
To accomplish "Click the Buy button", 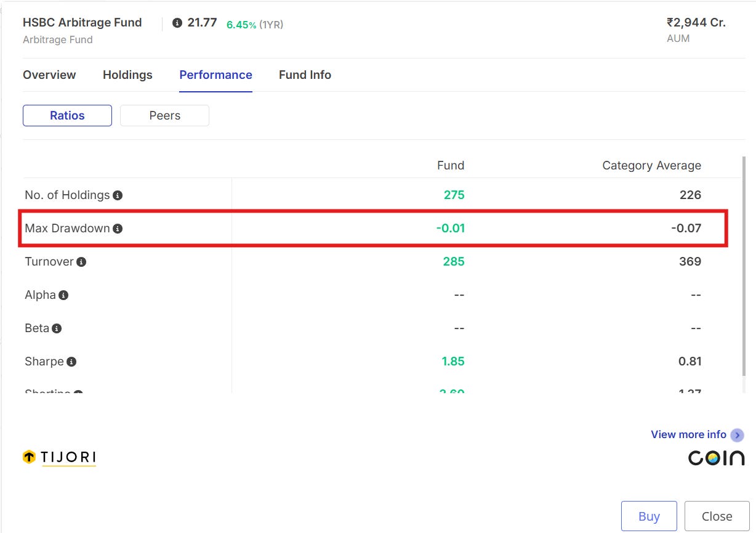I will pos(649,516).
